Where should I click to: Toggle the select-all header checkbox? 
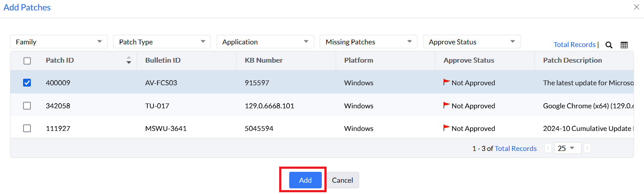[27, 61]
